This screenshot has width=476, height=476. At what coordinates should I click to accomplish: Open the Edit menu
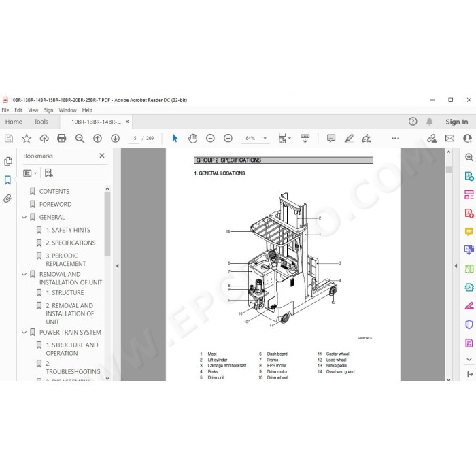point(18,110)
